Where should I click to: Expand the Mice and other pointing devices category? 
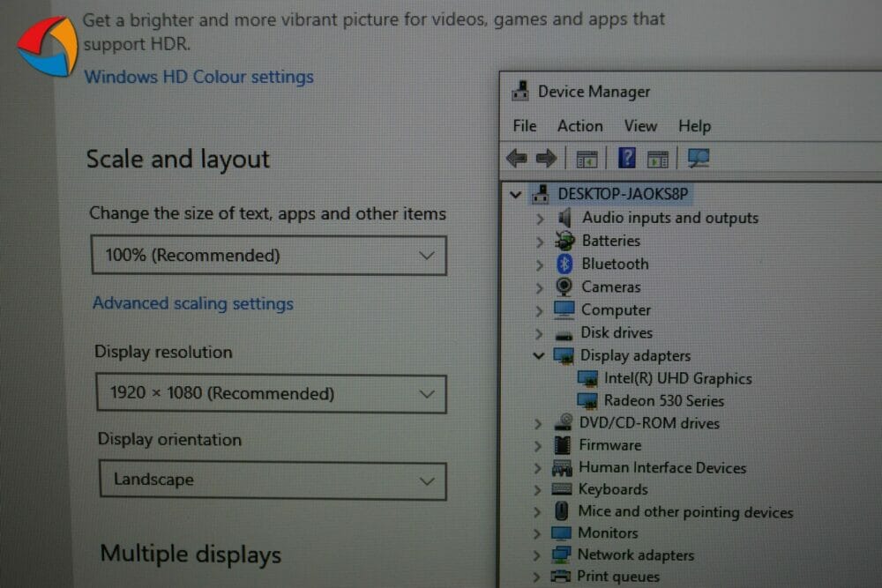click(x=536, y=512)
